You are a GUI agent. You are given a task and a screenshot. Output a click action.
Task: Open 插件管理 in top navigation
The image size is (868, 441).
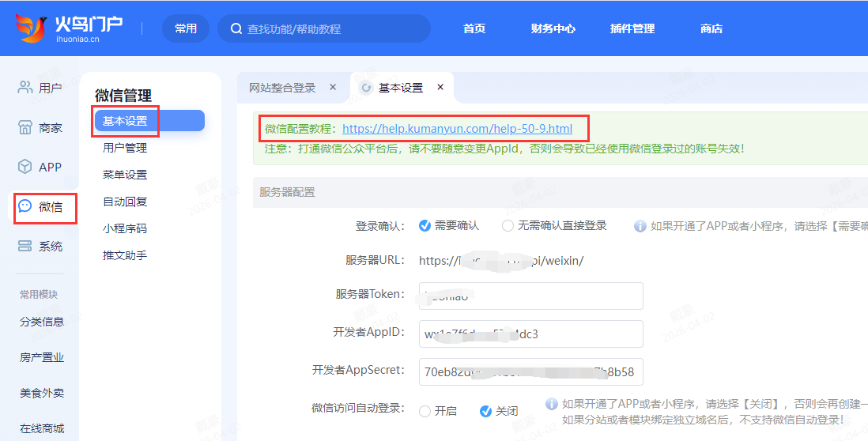pos(632,28)
